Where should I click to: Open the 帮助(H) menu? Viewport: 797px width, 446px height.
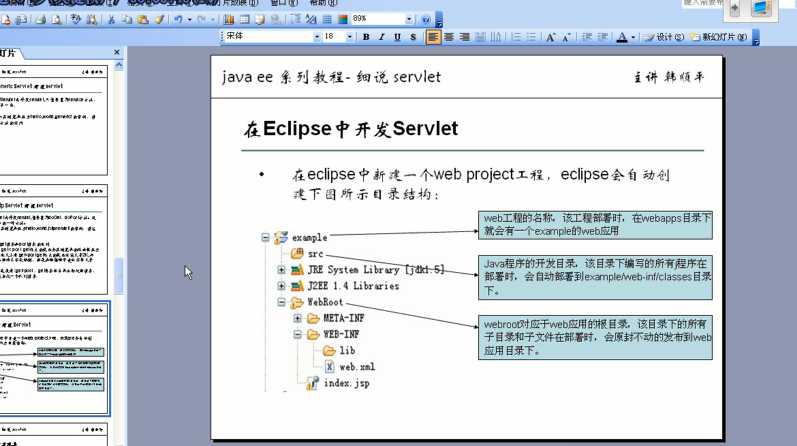(x=323, y=3)
